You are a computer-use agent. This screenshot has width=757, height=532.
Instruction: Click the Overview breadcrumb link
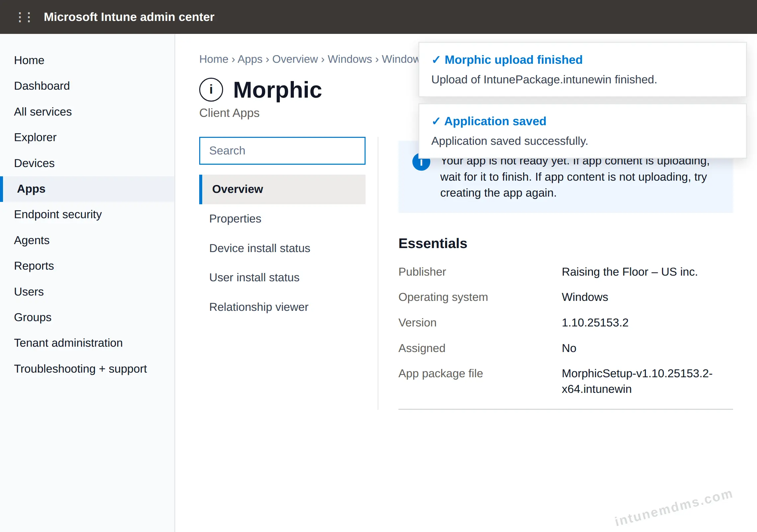295,59
